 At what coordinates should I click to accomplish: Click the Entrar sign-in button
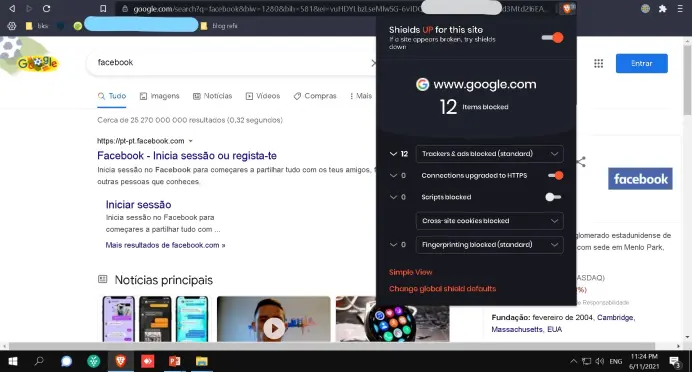[x=642, y=63]
